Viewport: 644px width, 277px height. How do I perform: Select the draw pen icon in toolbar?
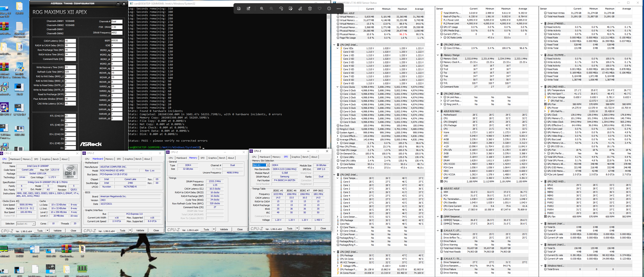(300, 9)
